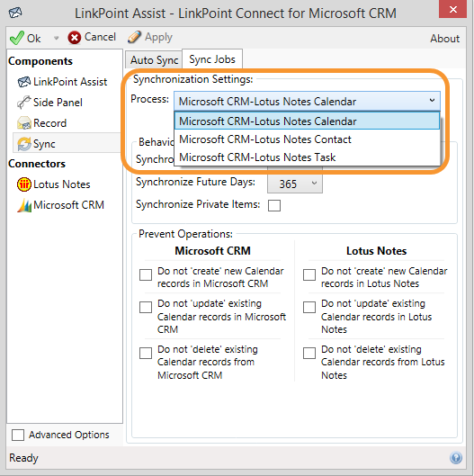474x476 pixels.
Task: Check do not delete Calendar records from Lotus Notes
Action: tap(309, 353)
